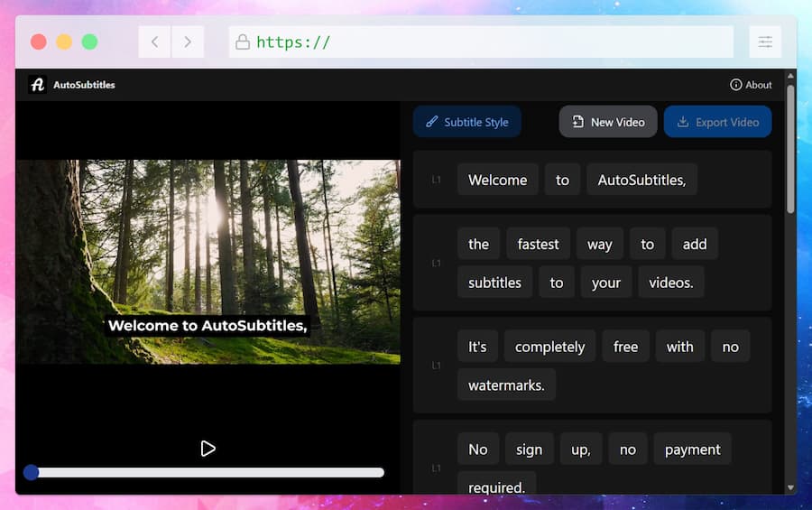Select the word "required." chip

click(x=496, y=483)
